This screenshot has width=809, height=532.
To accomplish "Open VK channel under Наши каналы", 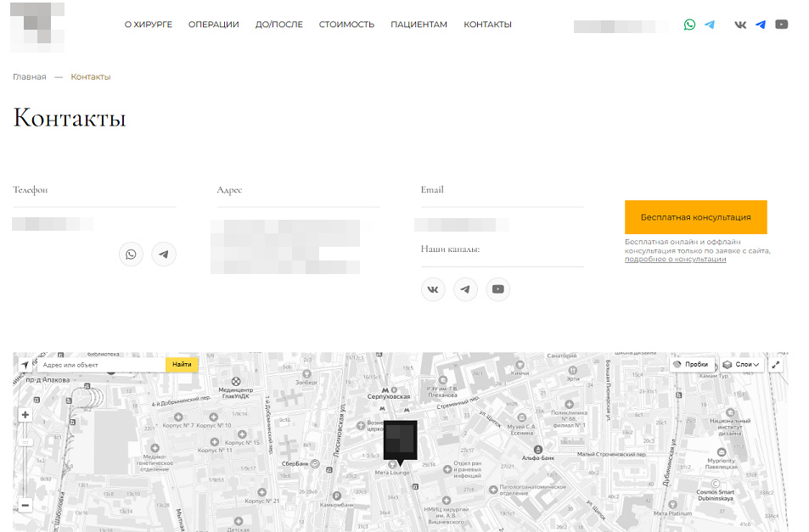I will (433, 289).
